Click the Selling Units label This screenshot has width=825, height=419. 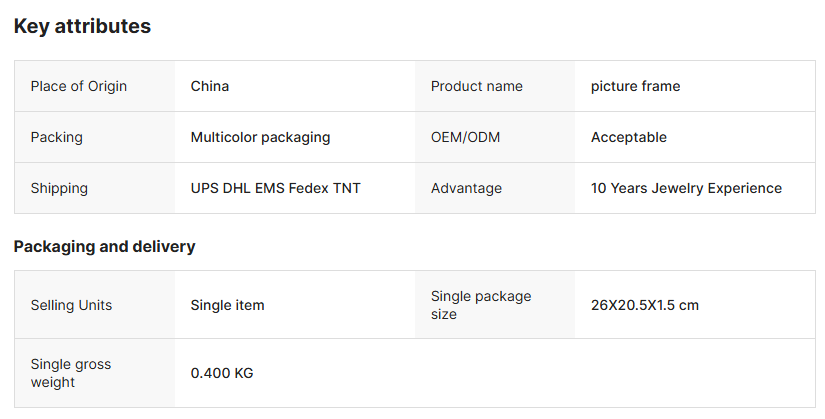pyautogui.click(x=71, y=305)
